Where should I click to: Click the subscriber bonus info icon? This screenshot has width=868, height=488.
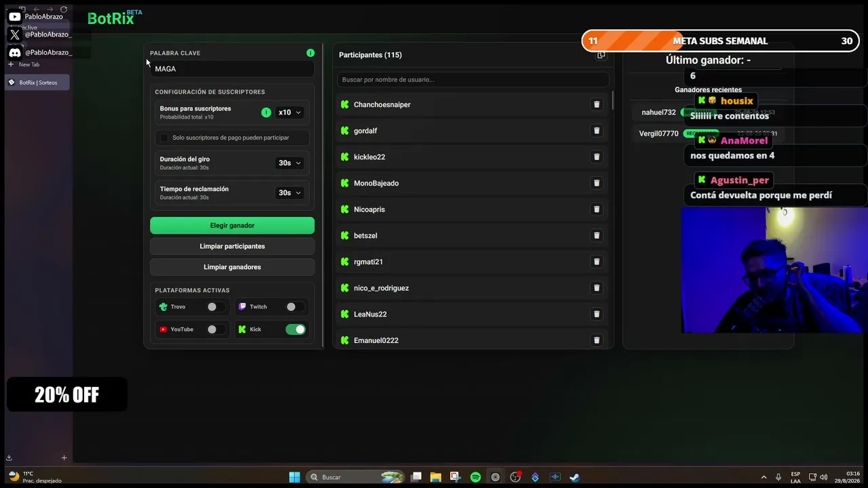point(266,113)
